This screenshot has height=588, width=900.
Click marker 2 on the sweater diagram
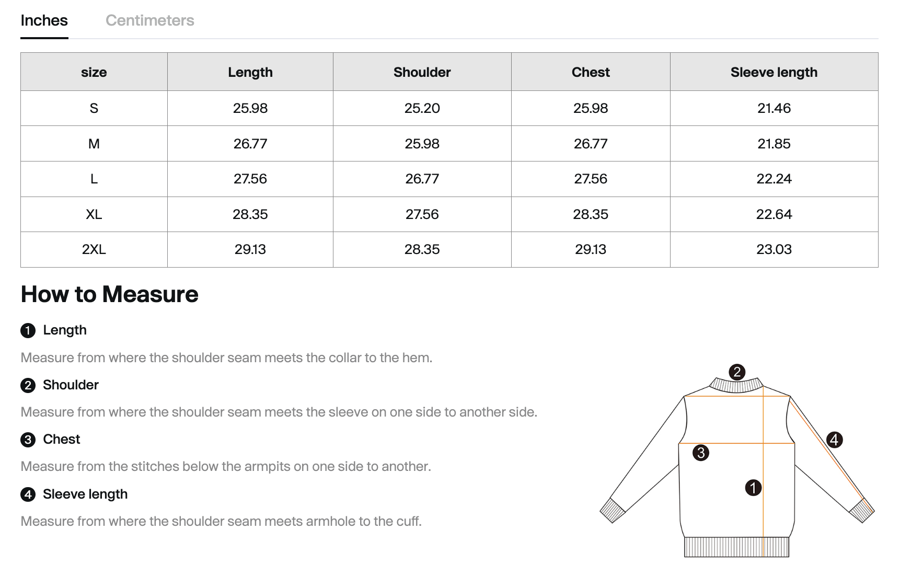737,372
